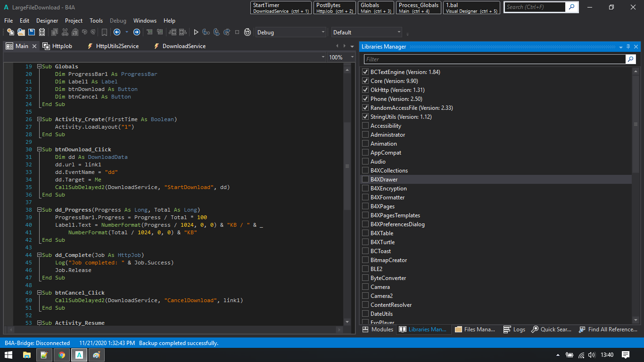Show the Logs panel tab

[514, 329]
